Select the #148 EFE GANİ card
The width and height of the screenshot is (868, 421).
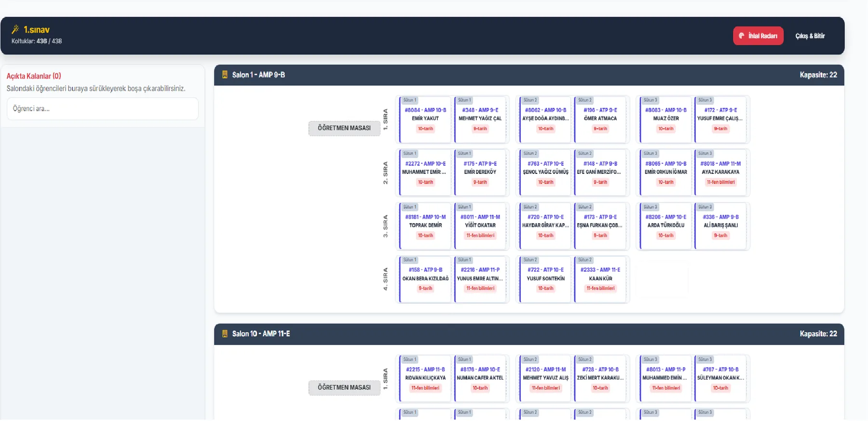pyautogui.click(x=600, y=173)
